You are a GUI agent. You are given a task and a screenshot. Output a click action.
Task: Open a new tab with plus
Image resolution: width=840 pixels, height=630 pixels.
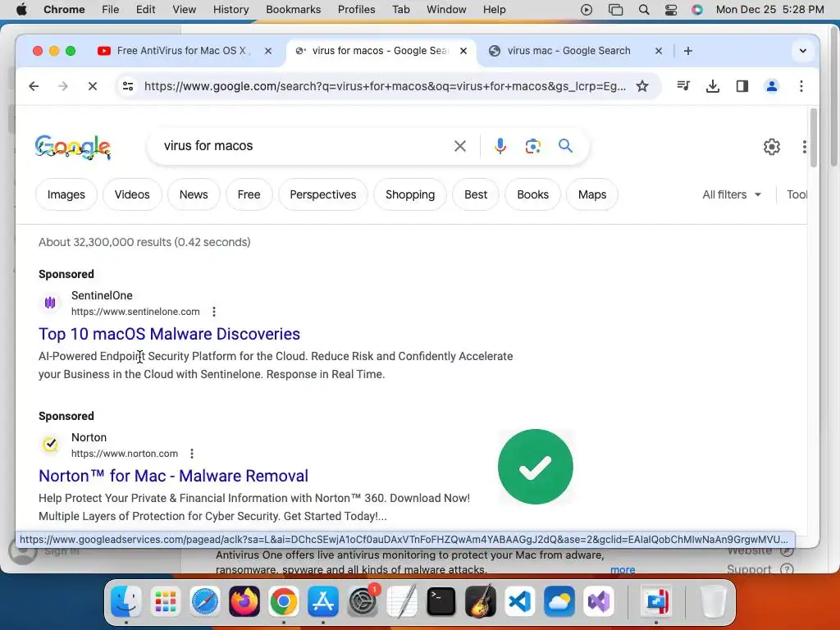(688, 51)
